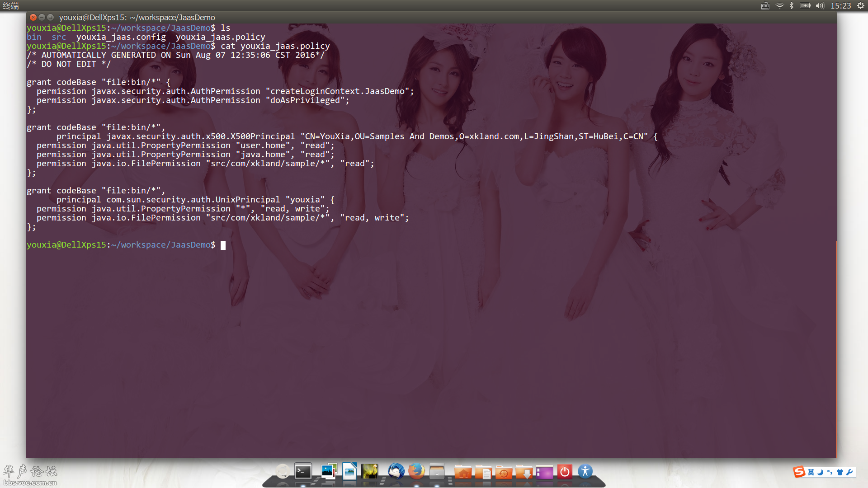Screen dimensions: 868x488
Task: Open the Downloads folder in the dock
Action: (x=524, y=473)
